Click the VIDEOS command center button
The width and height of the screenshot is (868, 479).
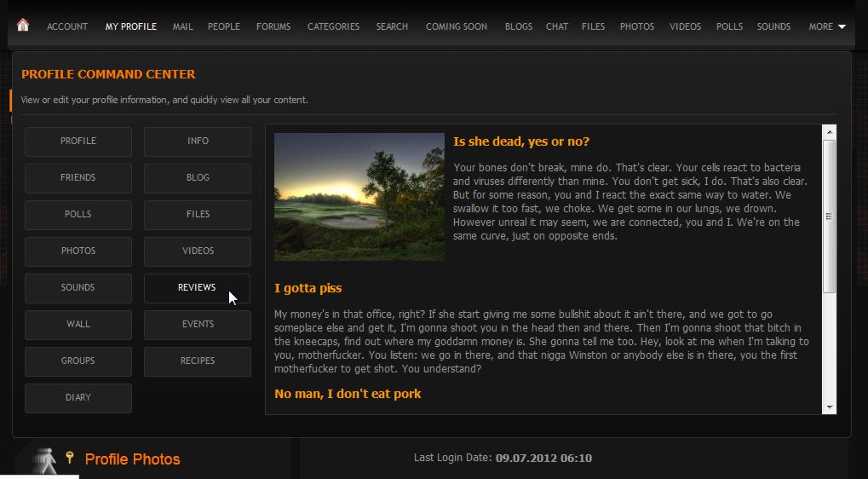198,251
